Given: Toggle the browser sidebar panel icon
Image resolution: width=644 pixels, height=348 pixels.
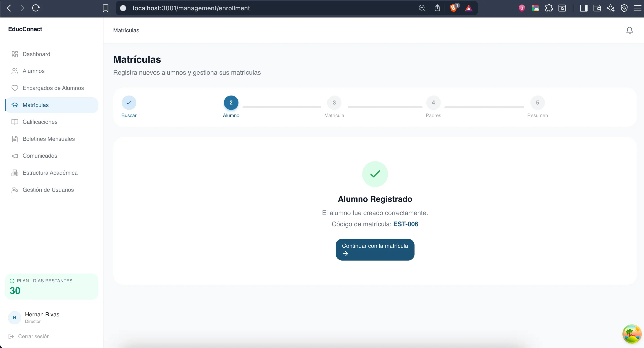Looking at the screenshot, I should pos(584,8).
